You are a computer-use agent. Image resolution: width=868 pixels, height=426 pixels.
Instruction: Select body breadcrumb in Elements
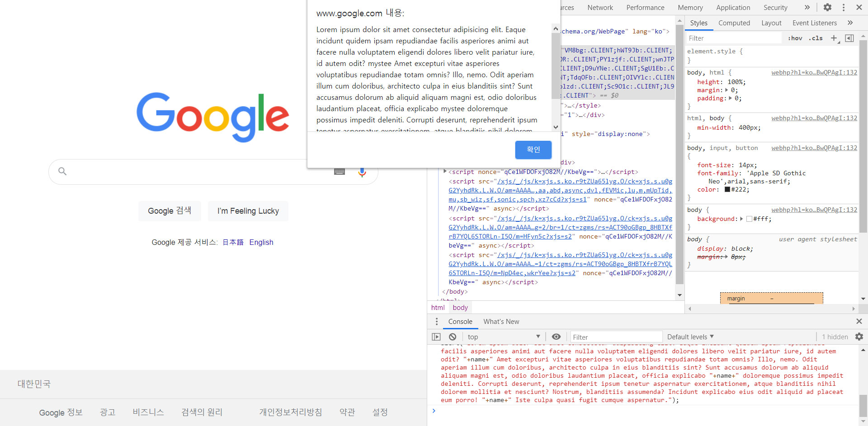tap(460, 308)
